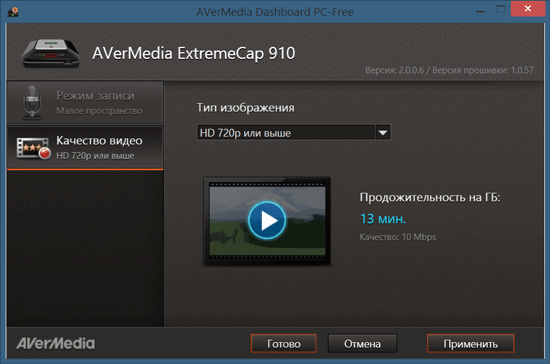The image size is (550, 364).
Task: Apply settings with the Применить button
Action: point(470,344)
